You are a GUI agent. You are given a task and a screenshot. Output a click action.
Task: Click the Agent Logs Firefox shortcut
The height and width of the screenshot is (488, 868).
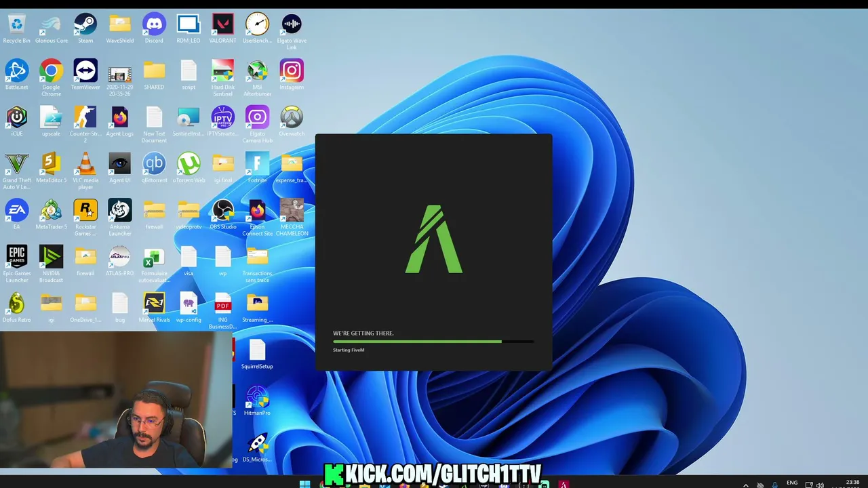[120, 117]
